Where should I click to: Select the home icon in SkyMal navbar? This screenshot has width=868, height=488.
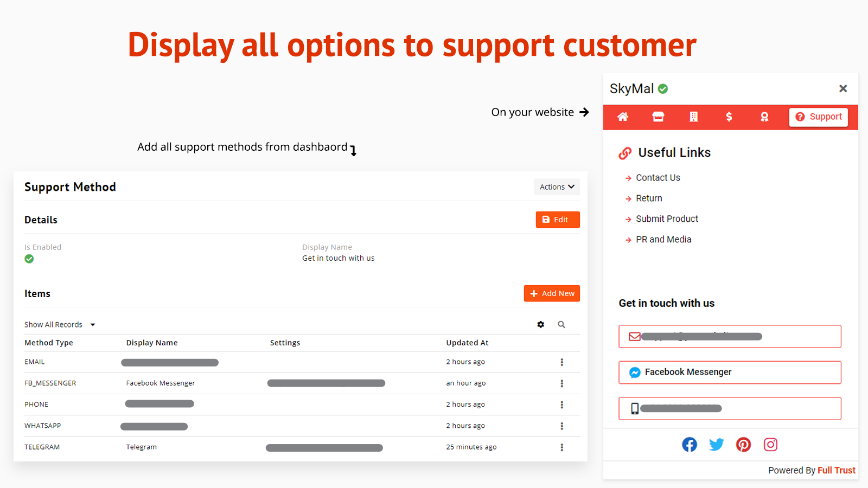(622, 117)
